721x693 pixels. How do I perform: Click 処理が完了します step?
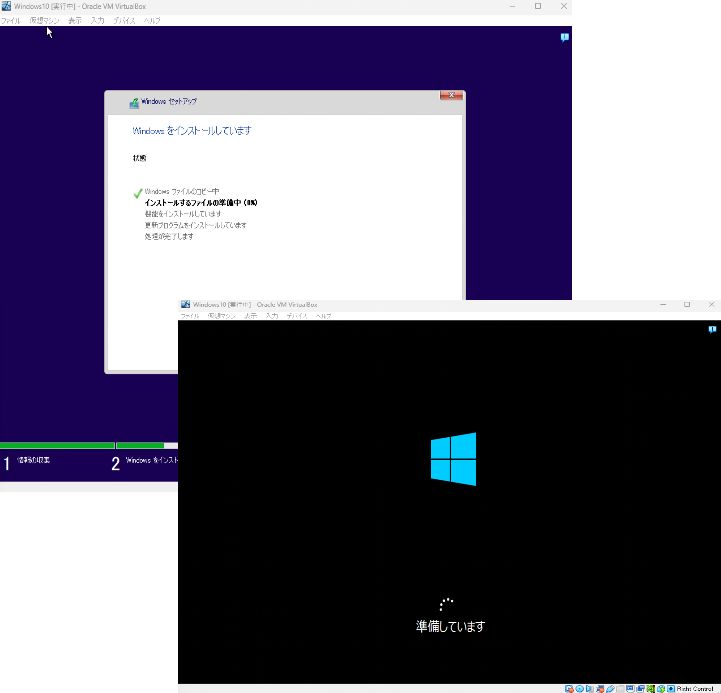point(169,236)
